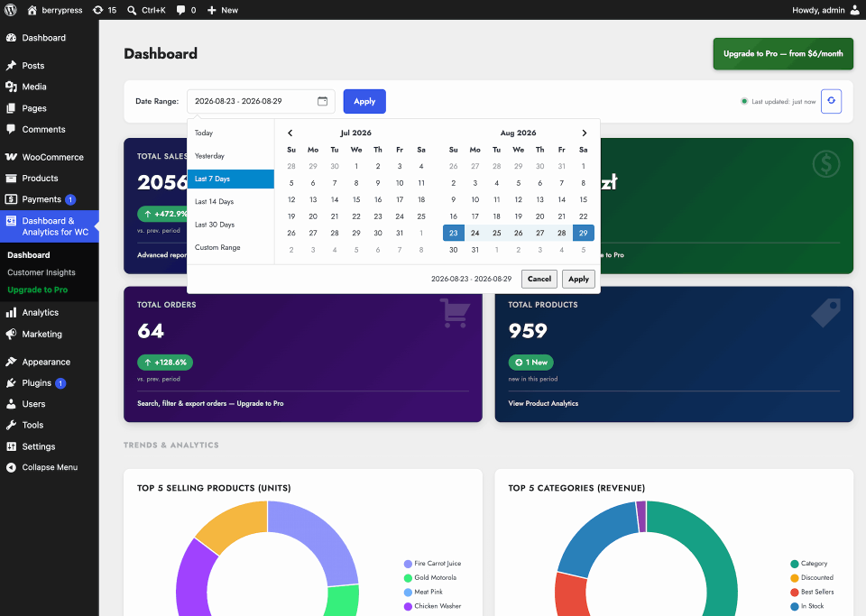Select the Yesterday preset range
866x616 pixels.
(231, 156)
